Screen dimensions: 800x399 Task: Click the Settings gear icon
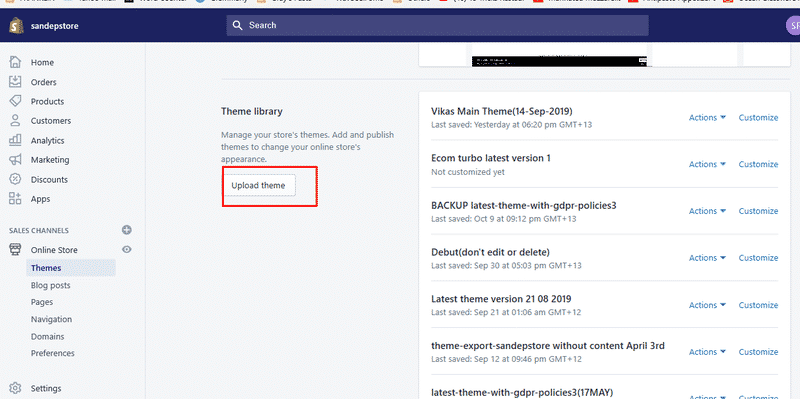[15, 388]
